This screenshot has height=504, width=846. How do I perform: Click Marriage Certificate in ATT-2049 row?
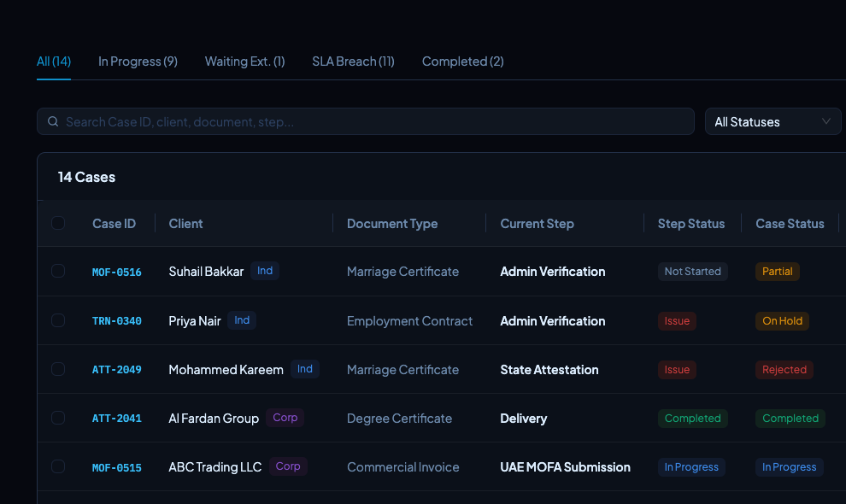click(x=402, y=370)
